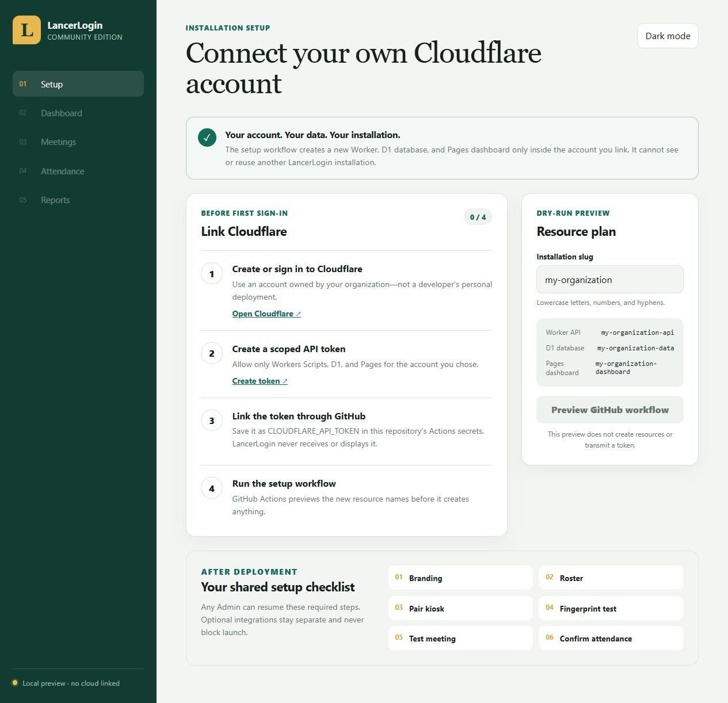
Task: Click the 'Resource plan' heading
Action: pos(576,231)
